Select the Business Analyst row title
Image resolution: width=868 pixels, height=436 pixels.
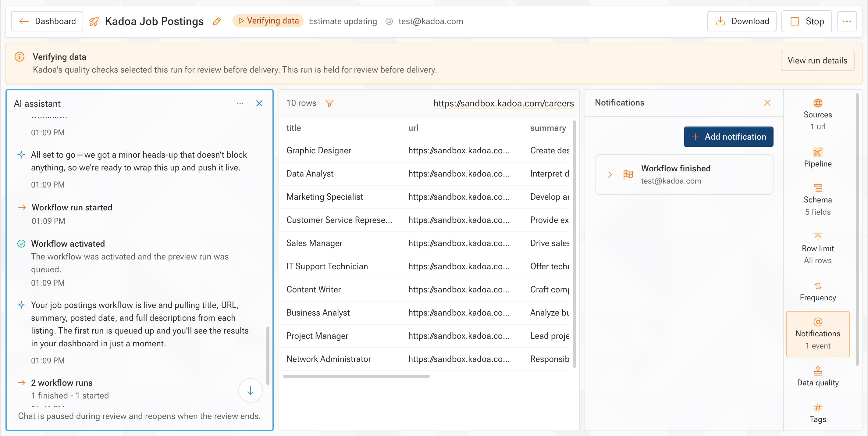(318, 313)
